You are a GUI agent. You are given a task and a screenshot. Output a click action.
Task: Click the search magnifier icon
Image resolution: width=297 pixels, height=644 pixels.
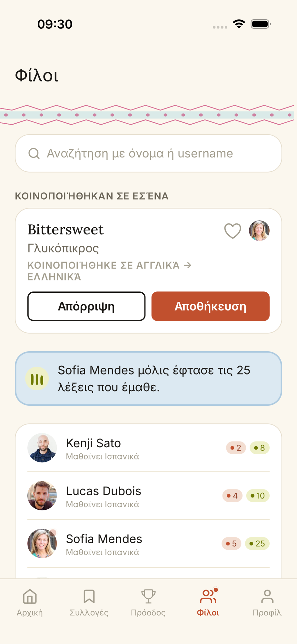[34, 154]
